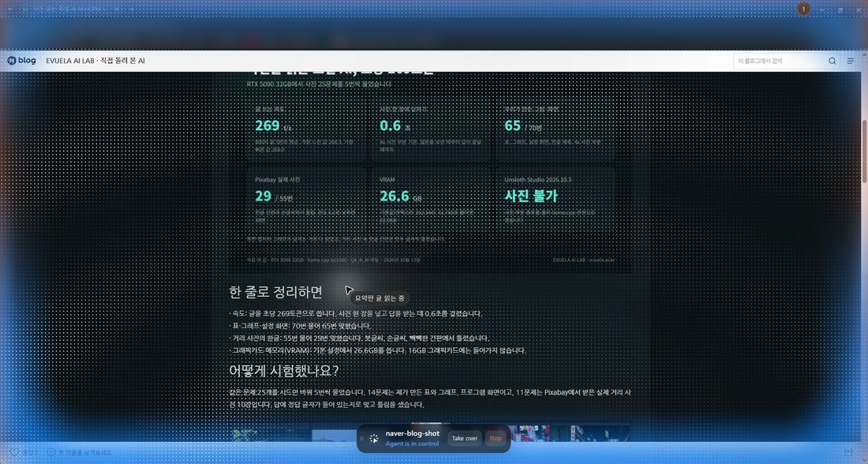Screen dimensions: 868x464
Task: Click the 'Unsloth Studio 2026.10.3' card label
Action: click(537, 179)
